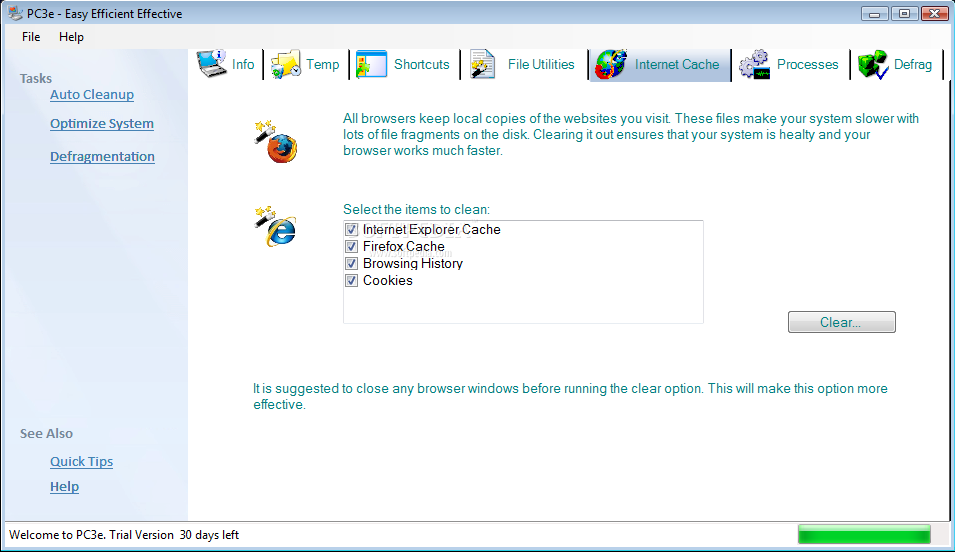Open Quick Tips link
The height and width of the screenshot is (552, 955).
coord(82,462)
